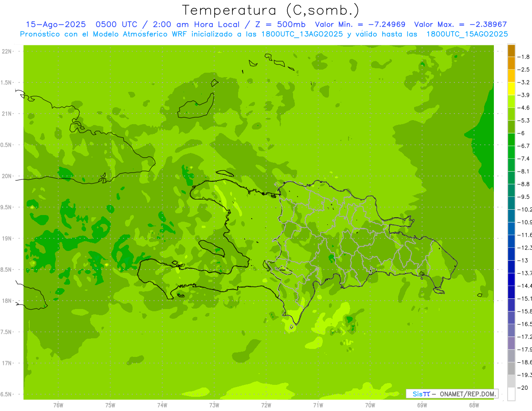Click the "20N" latitude label
532x411 pixels.
8,176
